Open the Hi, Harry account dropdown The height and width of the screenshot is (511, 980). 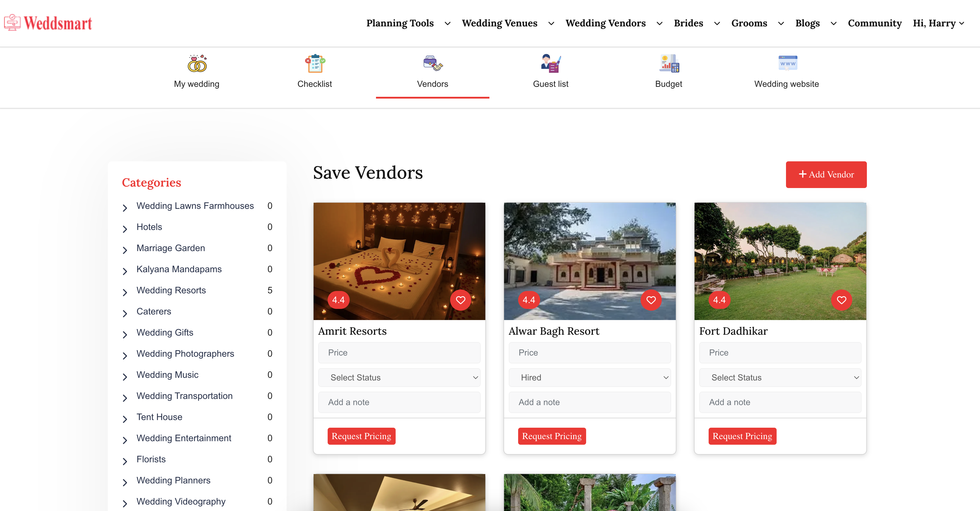click(938, 23)
